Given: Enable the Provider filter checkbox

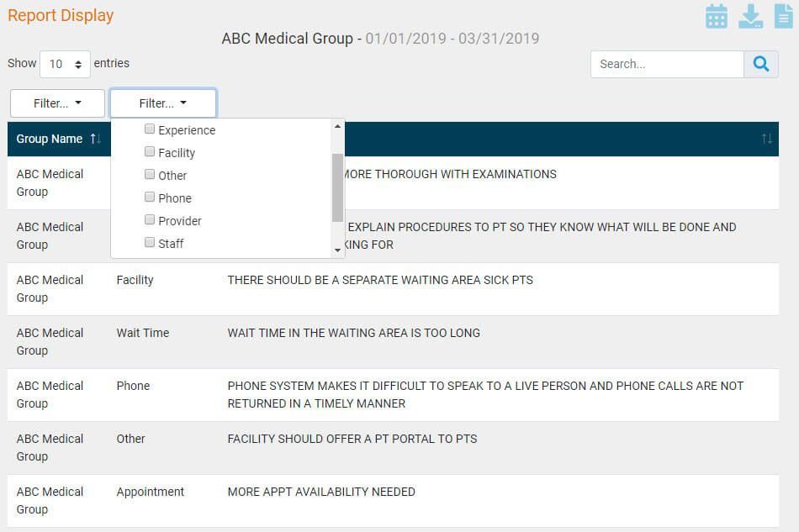Looking at the screenshot, I should [150, 220].
